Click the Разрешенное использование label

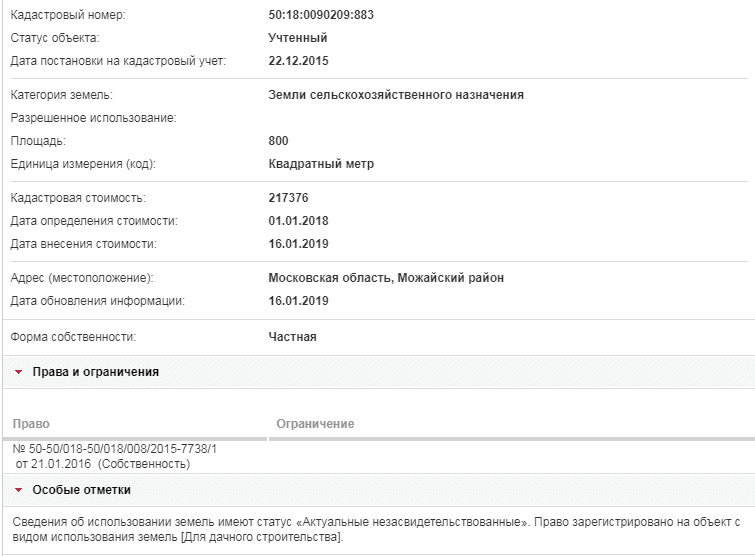(x=93, y=118)
